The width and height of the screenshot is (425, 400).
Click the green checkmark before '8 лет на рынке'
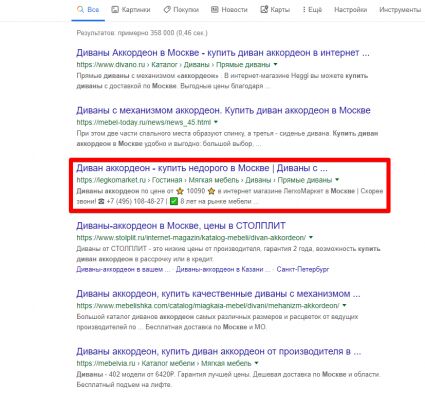pos(174,201)
